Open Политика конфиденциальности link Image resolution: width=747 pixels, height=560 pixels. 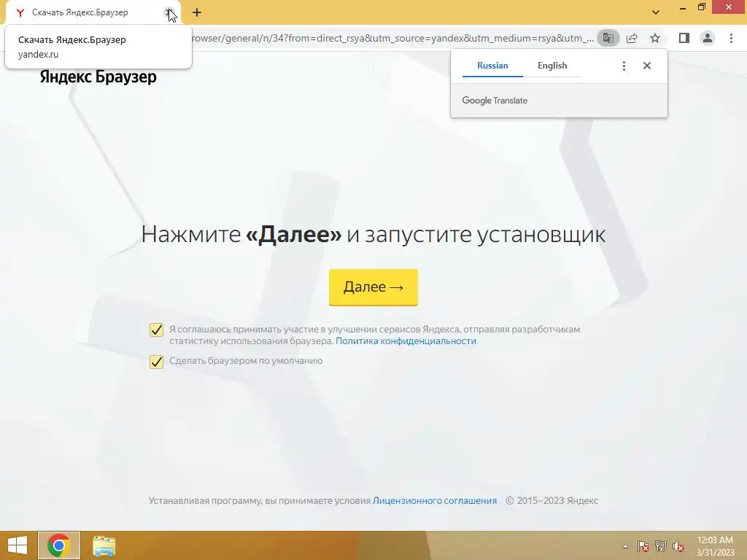406,341
